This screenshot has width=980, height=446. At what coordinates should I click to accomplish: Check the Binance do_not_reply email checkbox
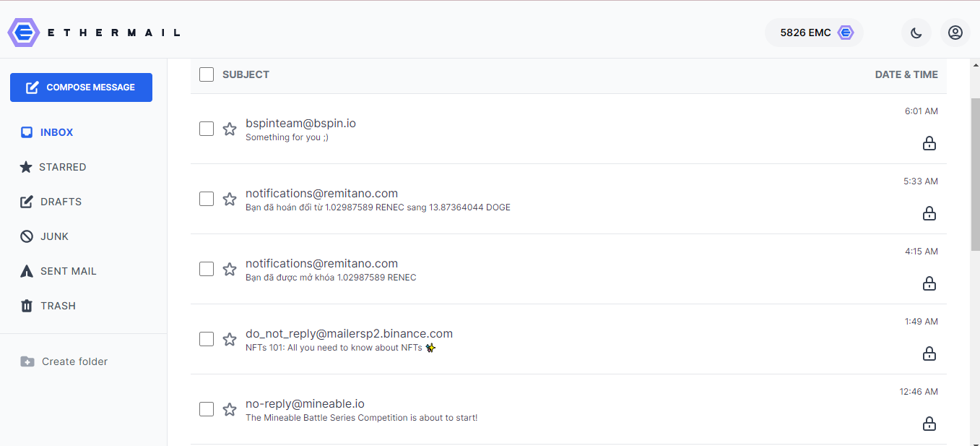[207, 339]
